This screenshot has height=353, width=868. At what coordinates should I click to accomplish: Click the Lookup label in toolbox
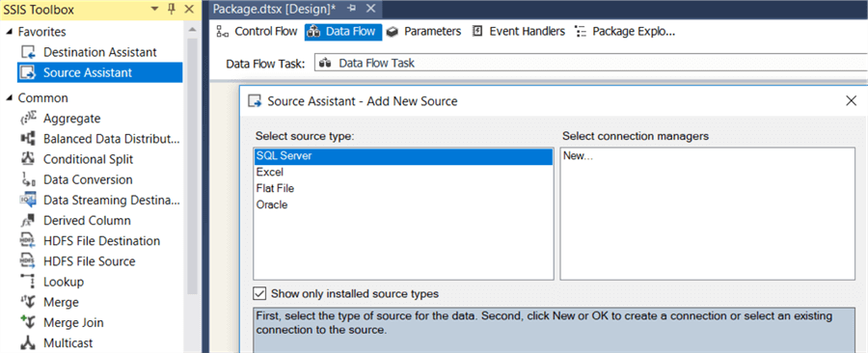[x=64, y=283]
